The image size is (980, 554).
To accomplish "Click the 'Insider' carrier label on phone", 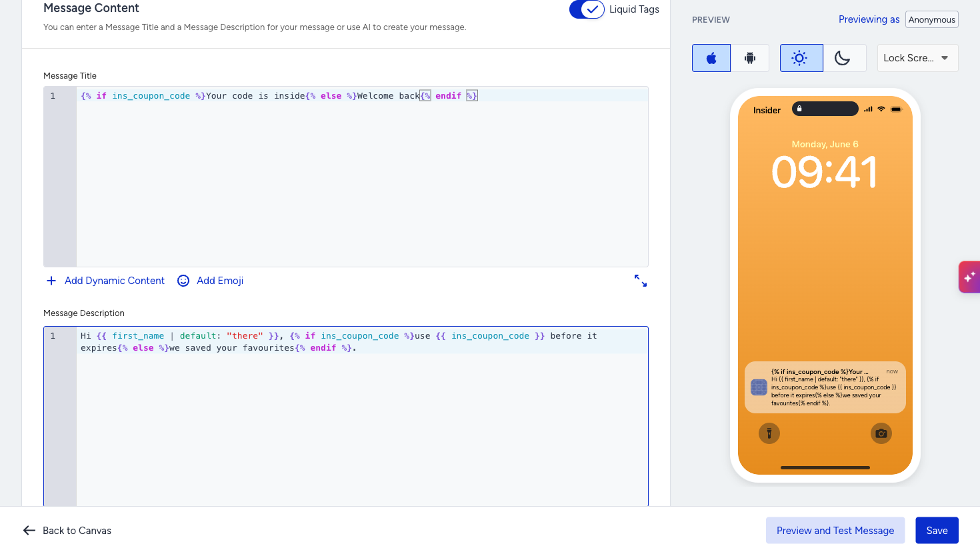I will [767, 111].
